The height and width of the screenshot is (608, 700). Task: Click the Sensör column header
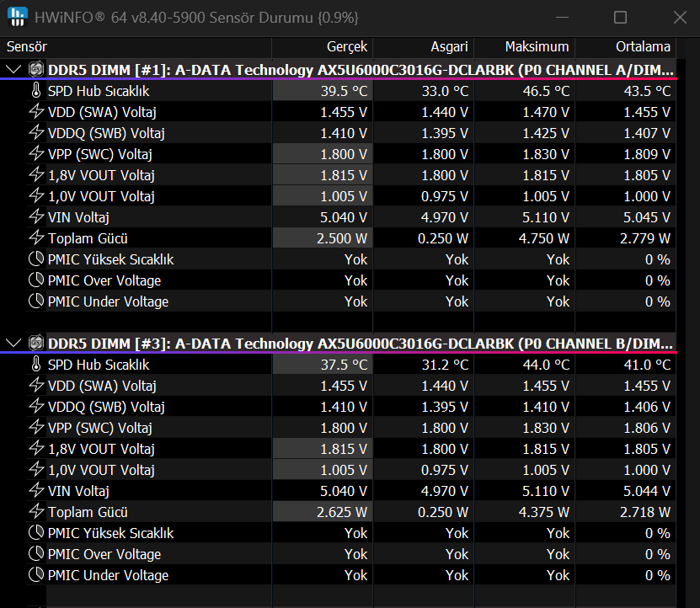136,47
